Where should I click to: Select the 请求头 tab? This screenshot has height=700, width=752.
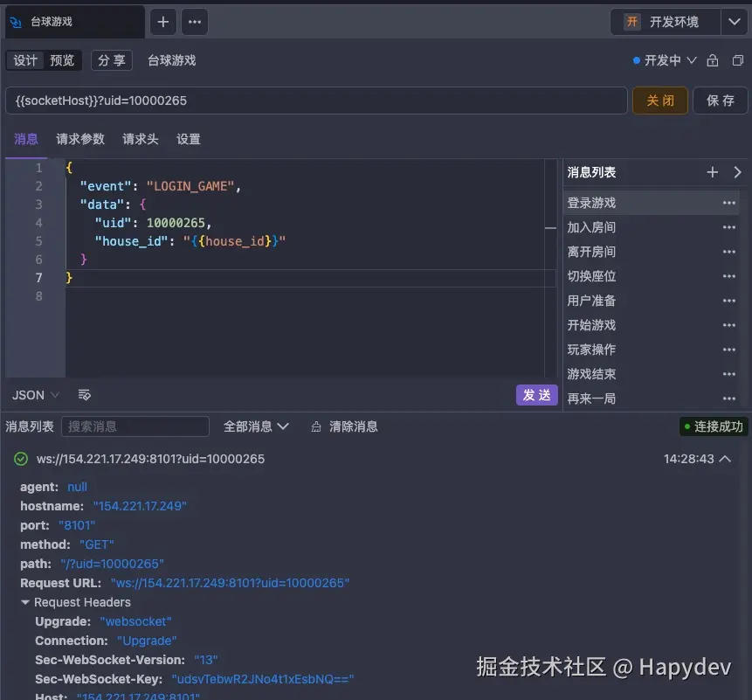coord(140,139)
